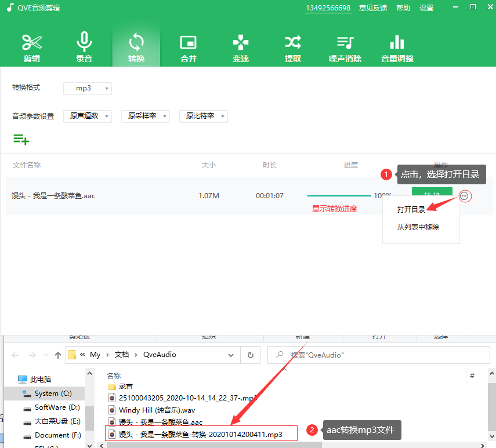Click the Explorer back arrow

pos(15,355)
